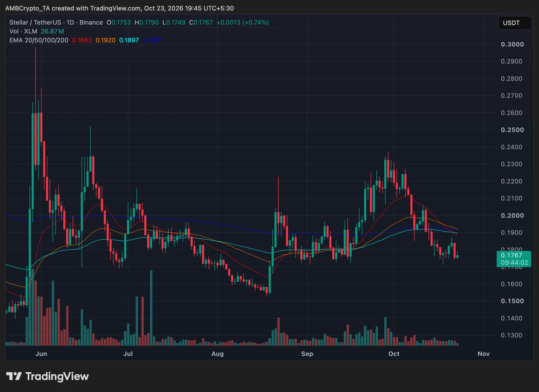
Task: Select the Stellar / TetherUS symbol title
Action: pos(35,22)
